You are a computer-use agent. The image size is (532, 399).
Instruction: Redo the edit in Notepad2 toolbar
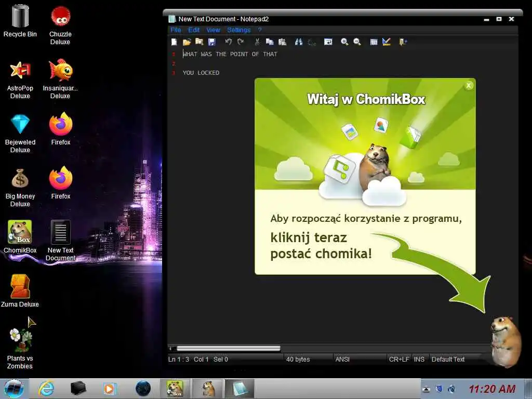coord(241,42)
